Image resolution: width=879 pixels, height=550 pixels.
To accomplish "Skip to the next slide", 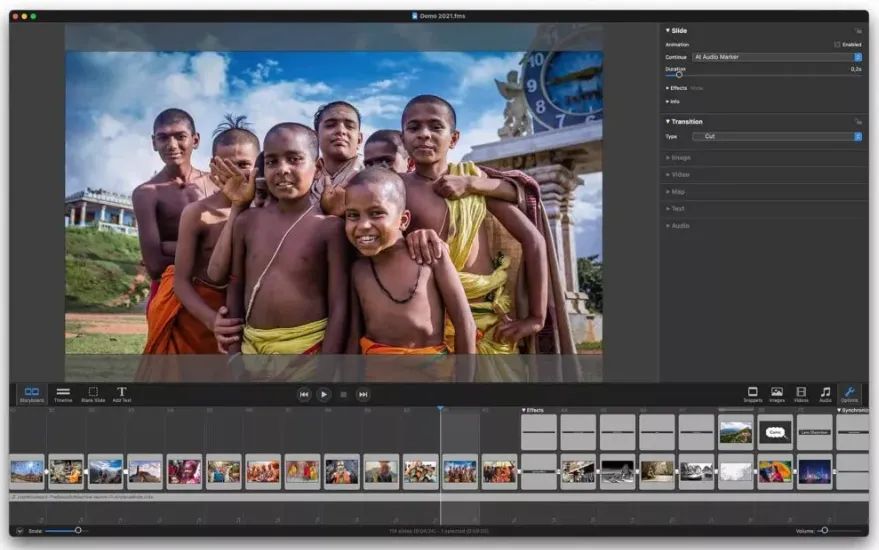I will pos(363,395).
